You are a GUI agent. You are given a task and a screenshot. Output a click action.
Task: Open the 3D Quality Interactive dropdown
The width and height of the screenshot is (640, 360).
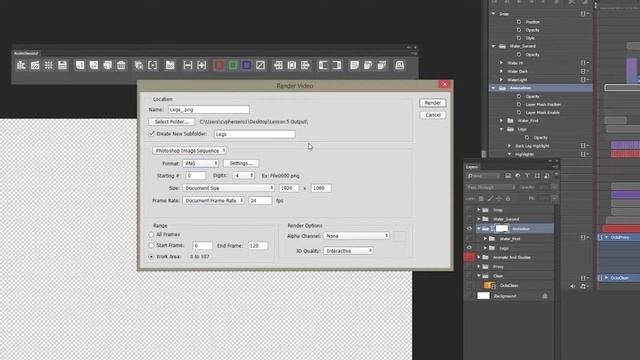348,251
